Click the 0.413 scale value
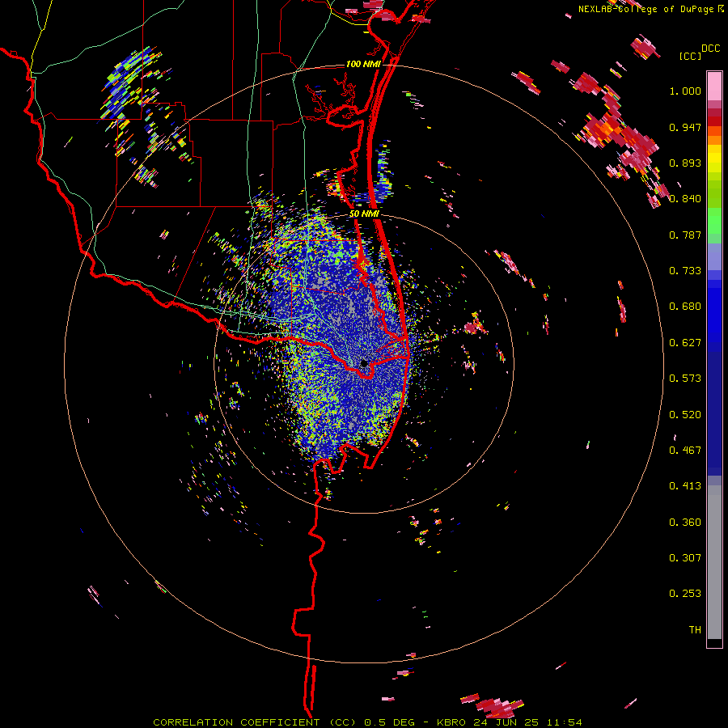Viewport: 728px width, 728px height. pyautogui.click(x=685, y=486)
